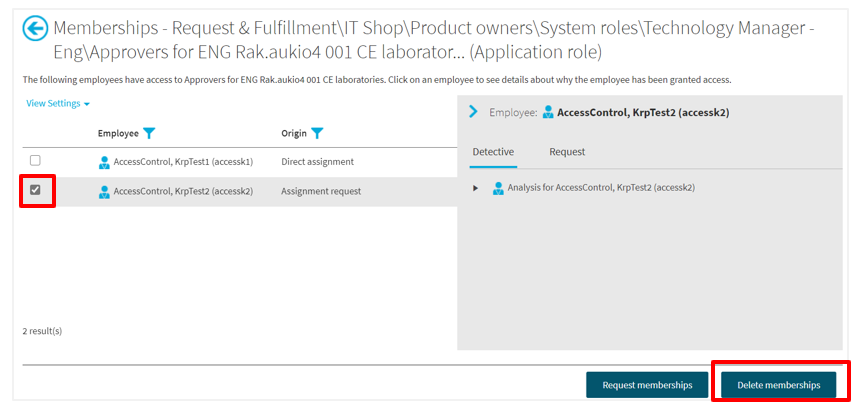
Task: Click the KrpTest2 employee user icon
Action: pos(104,192)
